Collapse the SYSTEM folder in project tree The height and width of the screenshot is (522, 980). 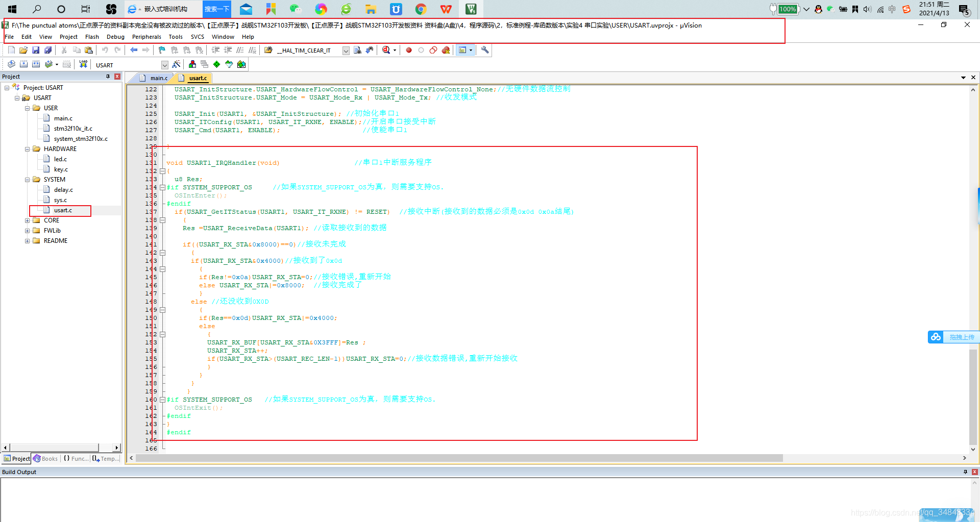(x=27, y=180)
